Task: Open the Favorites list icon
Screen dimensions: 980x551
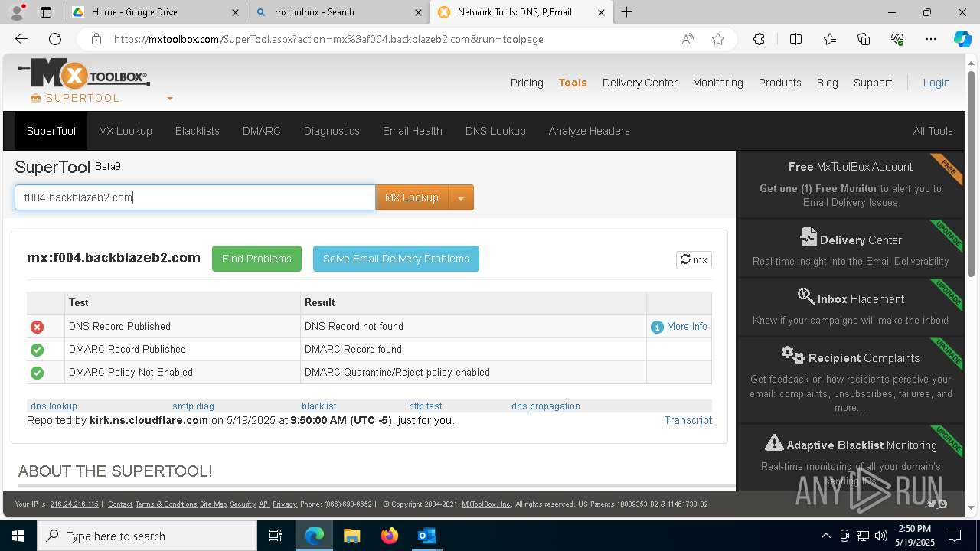Action: (830, 39)
